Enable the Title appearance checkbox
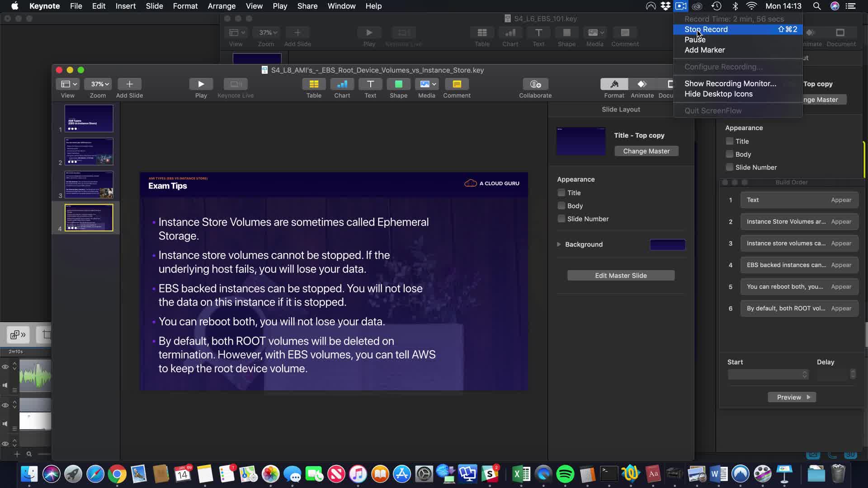868x488 pixels. 561,193
